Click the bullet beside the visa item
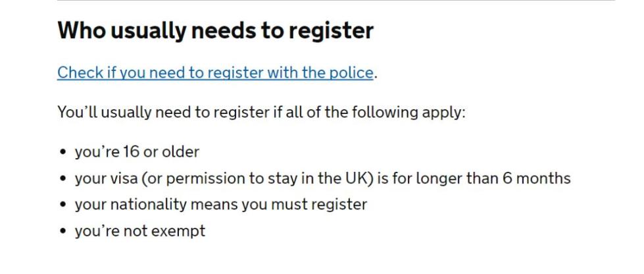This screenshot has width=644, height=274. point(62,179)
